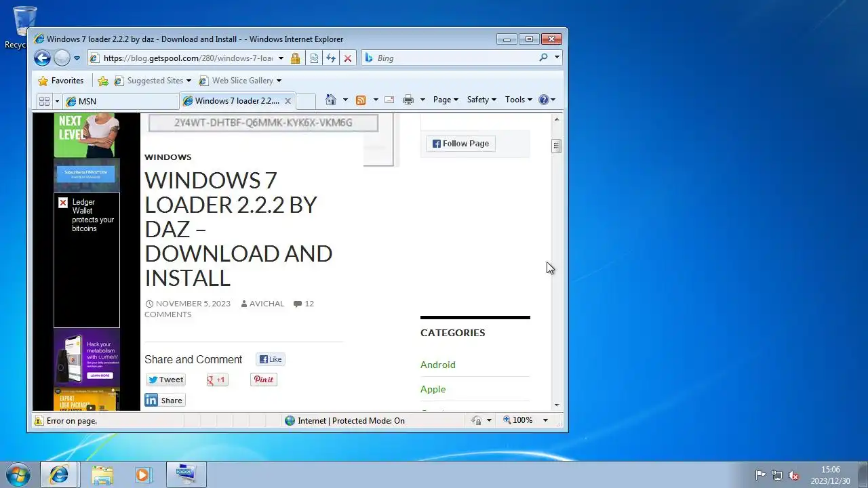This screenshot has width=868, height=488.
Task: Open the privacy report status icon
Action: coord(477,421)
